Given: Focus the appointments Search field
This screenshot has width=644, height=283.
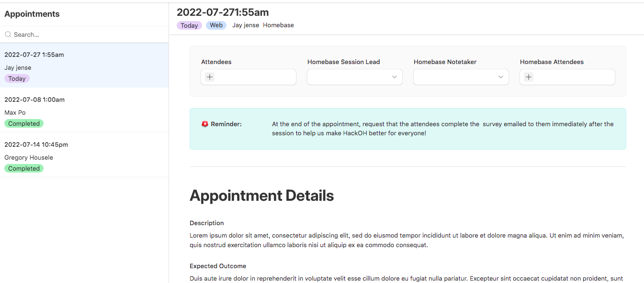Looking at the screenshot, I should [x=84, y=34].
